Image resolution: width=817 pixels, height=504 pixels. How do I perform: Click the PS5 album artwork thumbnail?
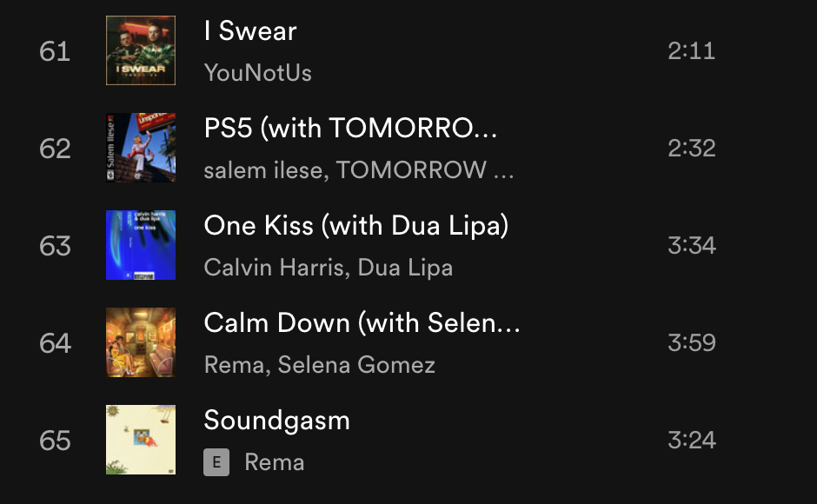pos(141,148)
